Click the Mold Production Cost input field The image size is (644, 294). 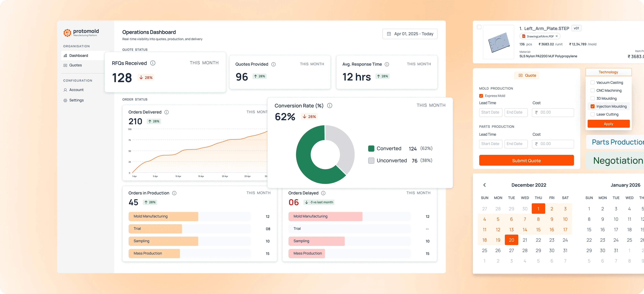(x=553, y=112)
